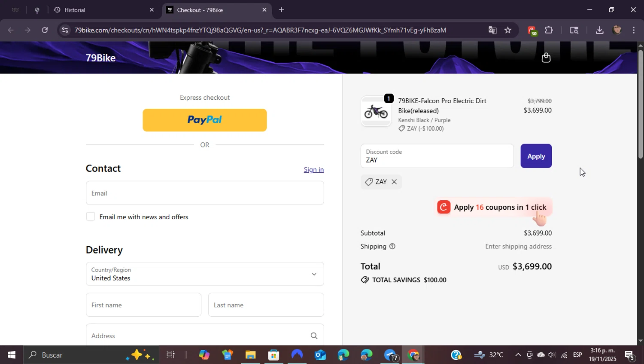This screenshot has width=644, height=364.
Task: Open the Windows Start menu
Action: pos(11,355)
